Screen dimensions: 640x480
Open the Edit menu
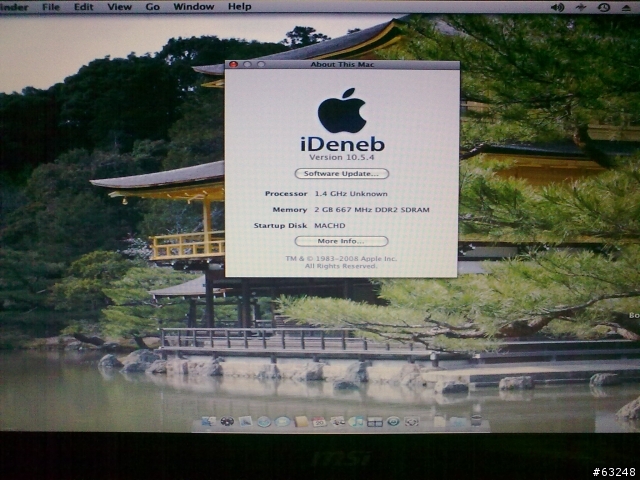pyautogui.click(x=84, y=7)
